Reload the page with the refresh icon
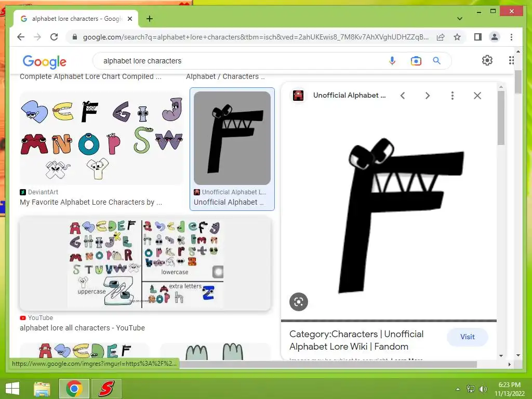Image resolution: width=532 pixels, height=399 pixels. [x=54, y=37]
